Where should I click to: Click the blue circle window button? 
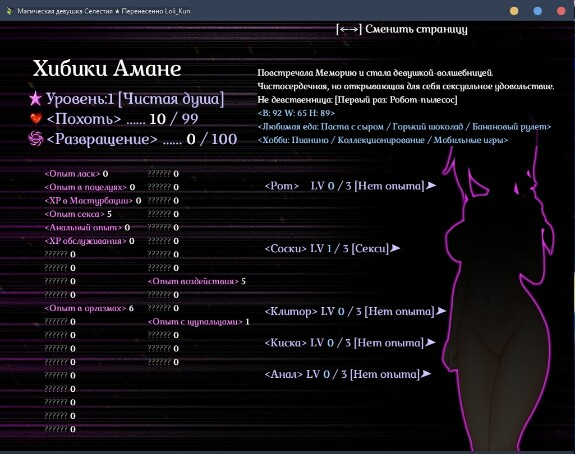tap(538, 11)
